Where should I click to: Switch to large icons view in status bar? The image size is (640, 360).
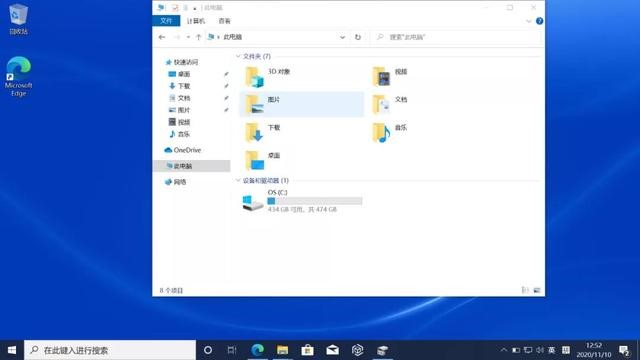(x=537, y=290)
